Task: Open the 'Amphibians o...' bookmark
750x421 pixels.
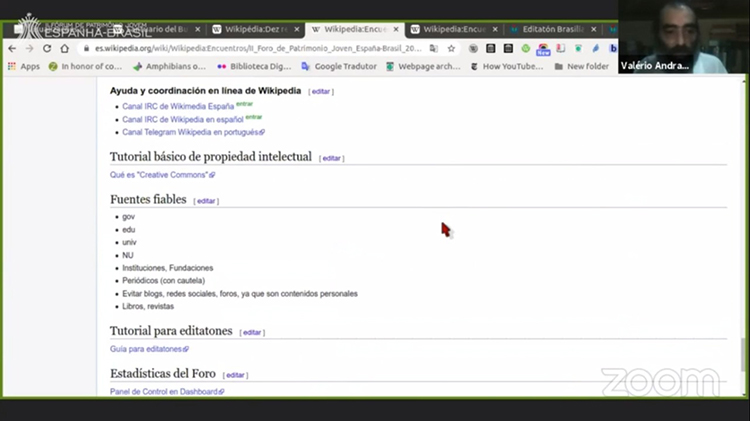Action: pyautogui.click(x=169, y=66)
